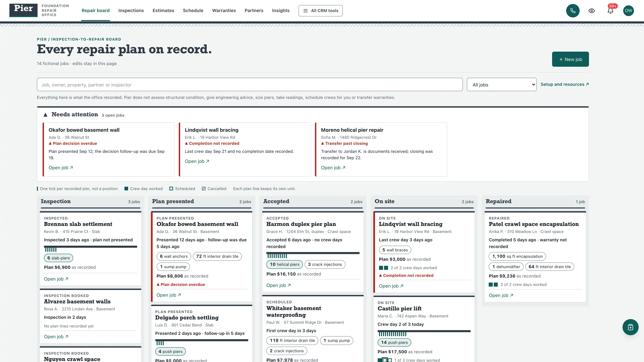Open job on Brennan slab settlement card
Screen dimensions: 644x362
pyautogui.click(x=56, y=279)
